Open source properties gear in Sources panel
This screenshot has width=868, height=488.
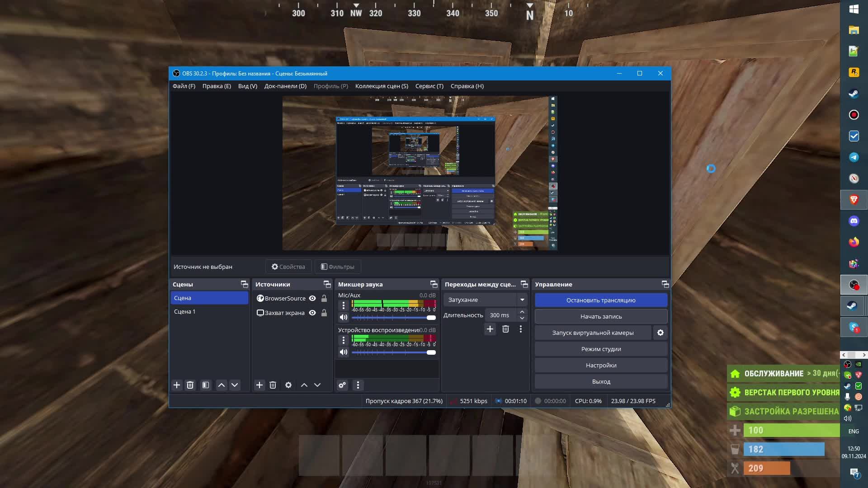click(288, 385)
